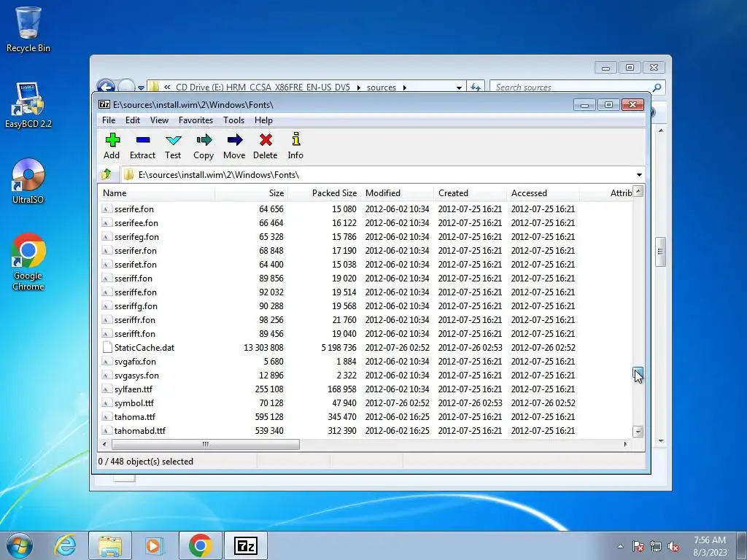The height and width of the screenshot is (560, 747).
Task: Click the horizontal scrollbar thumb in 7-Zip
Action: [205, 444]
